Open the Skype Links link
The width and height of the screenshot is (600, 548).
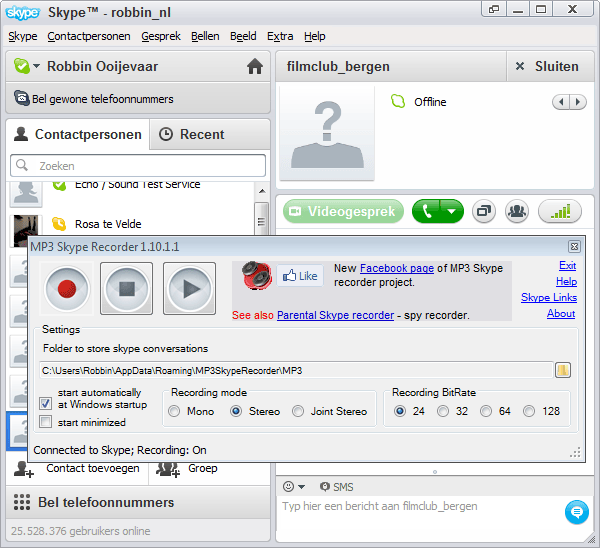click(x=549, y=297)
